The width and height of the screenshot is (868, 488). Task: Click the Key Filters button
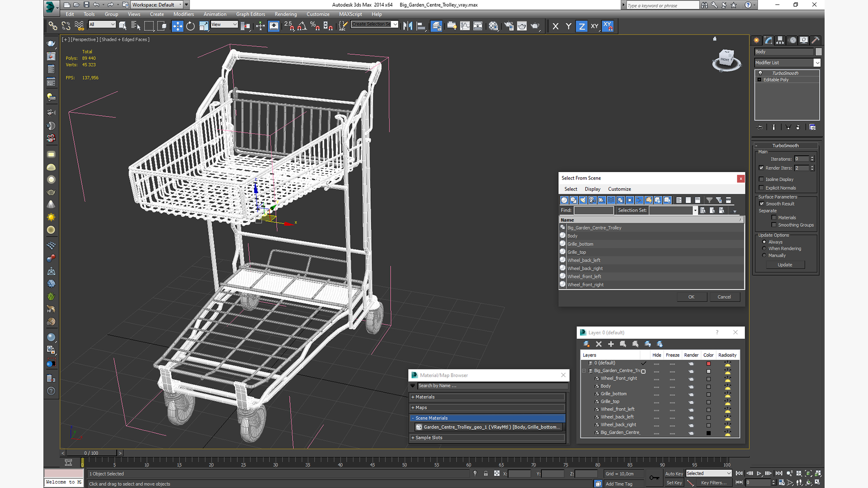[713, 483]
